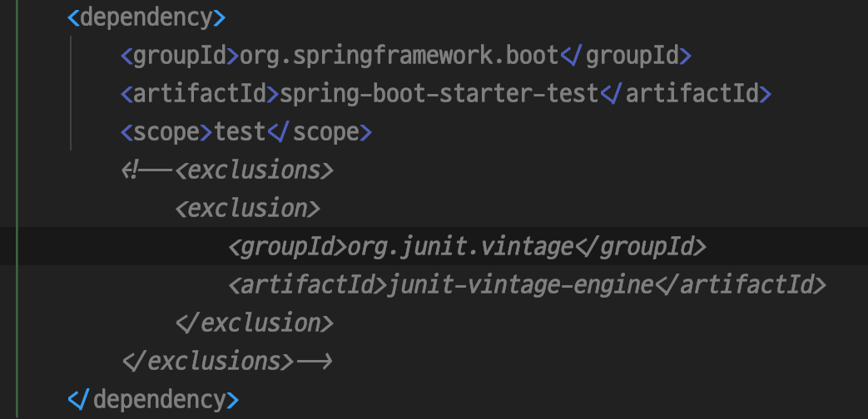Click junit-vintage-engine artifact ID text
868x419 pixels.
point(521,284)
